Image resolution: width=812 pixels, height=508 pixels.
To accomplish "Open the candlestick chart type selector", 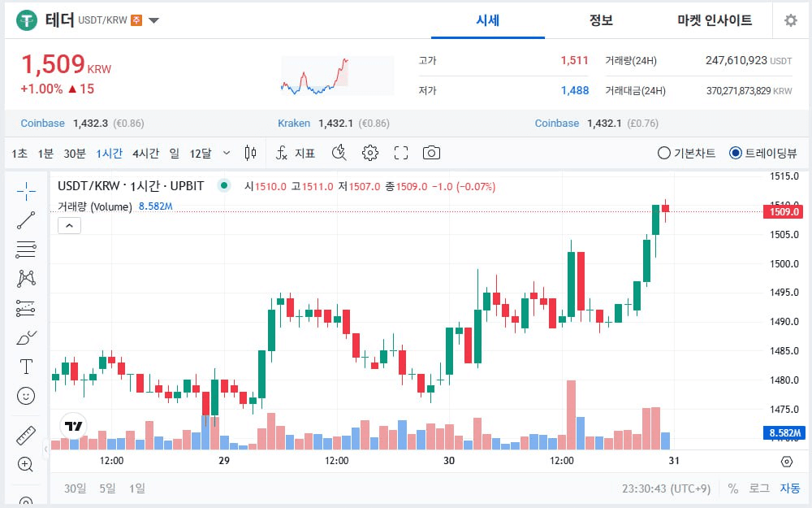I will (250, 153).
